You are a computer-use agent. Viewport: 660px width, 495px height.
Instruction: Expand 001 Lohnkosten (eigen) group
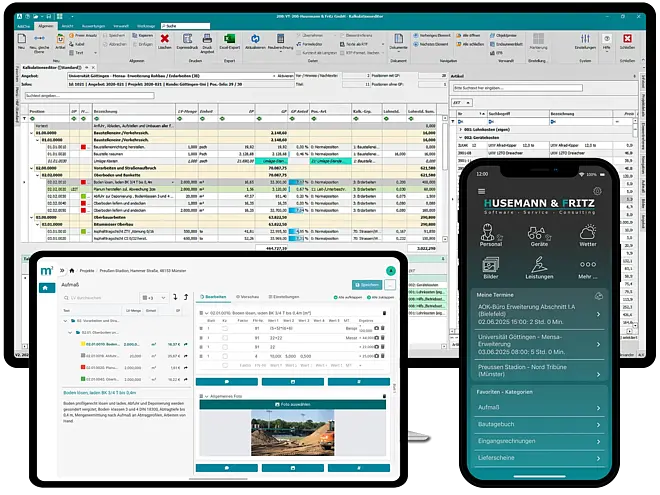click(x=460, y=130)
